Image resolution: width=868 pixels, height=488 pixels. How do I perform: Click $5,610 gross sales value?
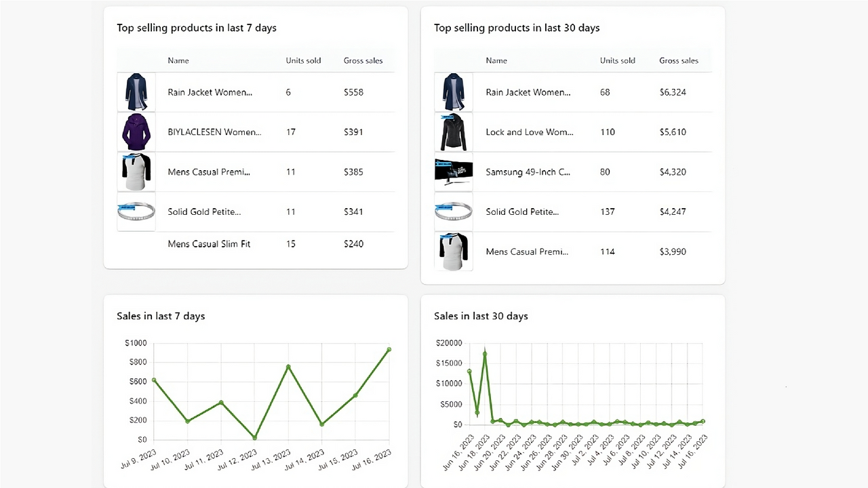point(673,132)
